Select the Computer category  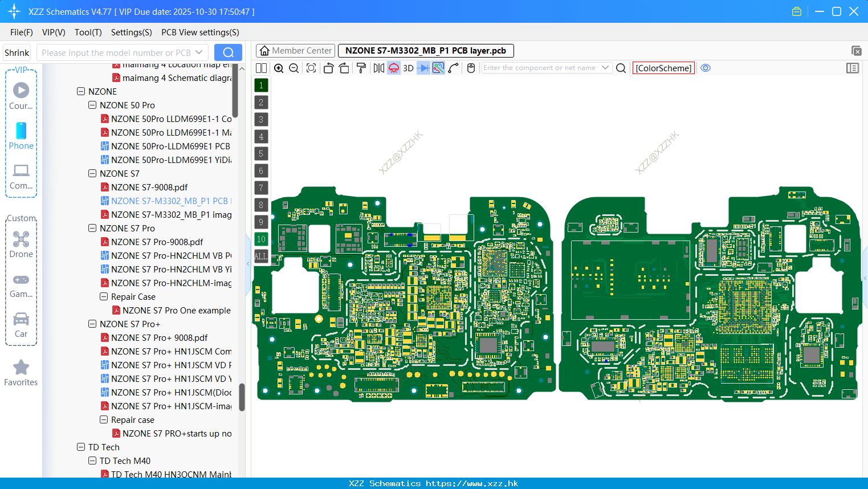21,176
